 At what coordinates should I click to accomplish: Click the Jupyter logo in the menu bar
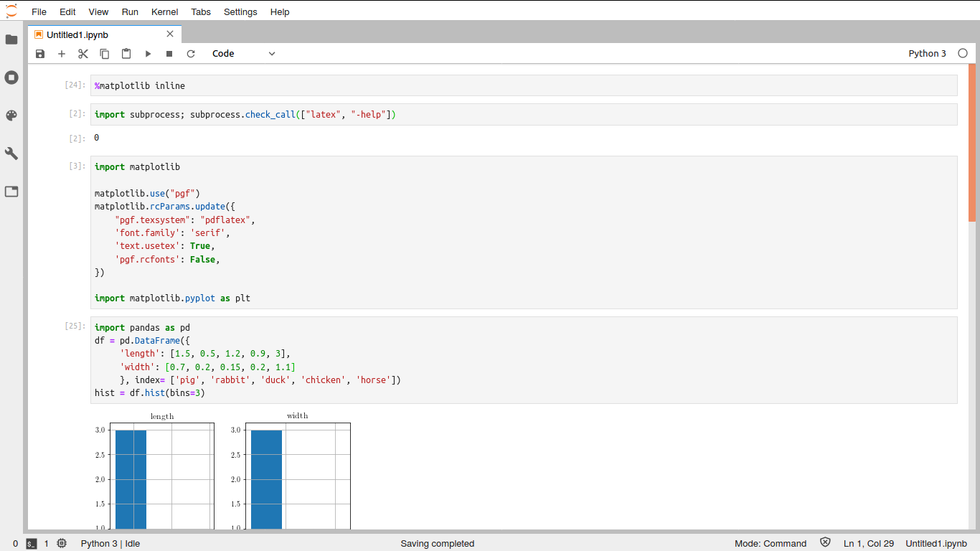click(11, 11)
